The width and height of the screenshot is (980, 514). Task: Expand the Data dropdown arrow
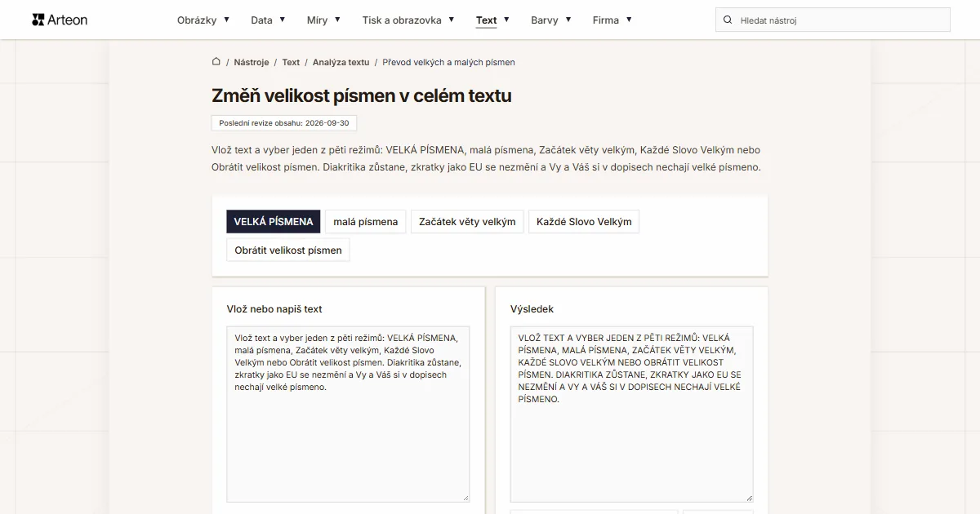pos(283,20)
